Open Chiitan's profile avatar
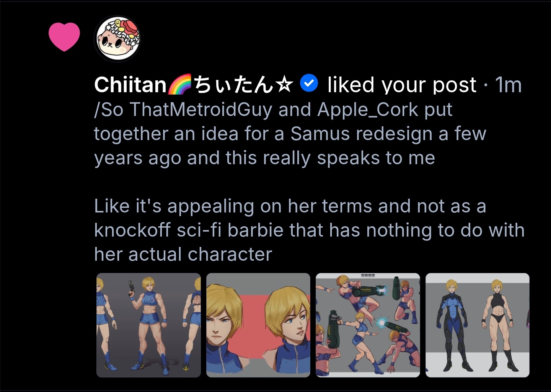 [117, 39]
